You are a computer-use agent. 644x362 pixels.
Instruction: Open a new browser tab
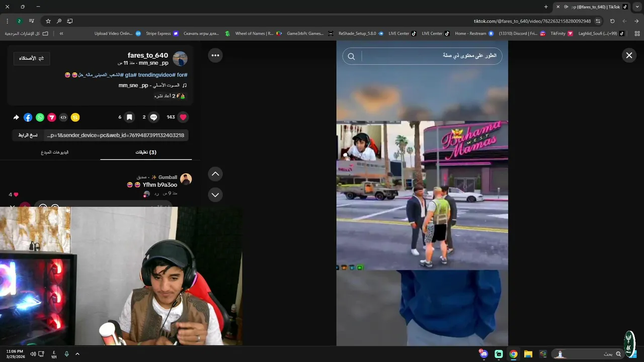coord(546,7)
